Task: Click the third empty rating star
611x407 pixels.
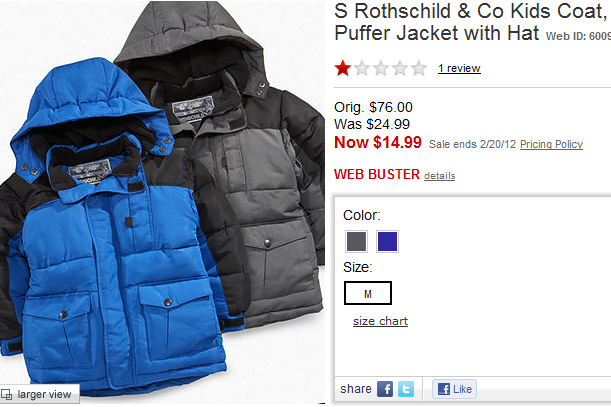Action: [381, 68]
